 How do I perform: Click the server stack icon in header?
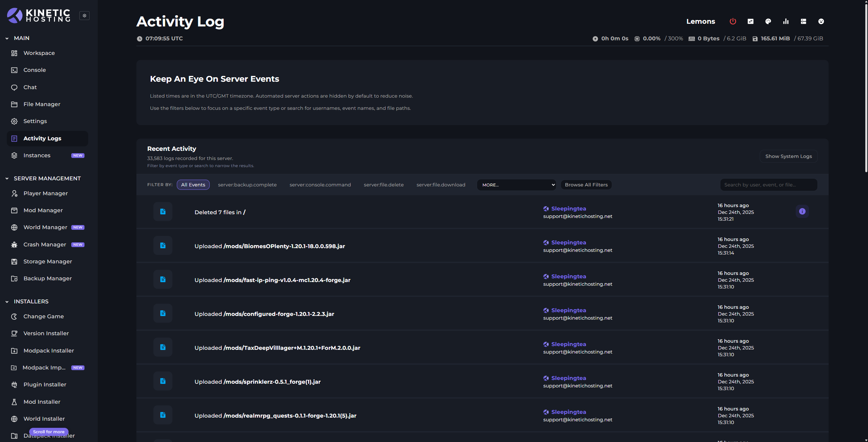(803, 21)
